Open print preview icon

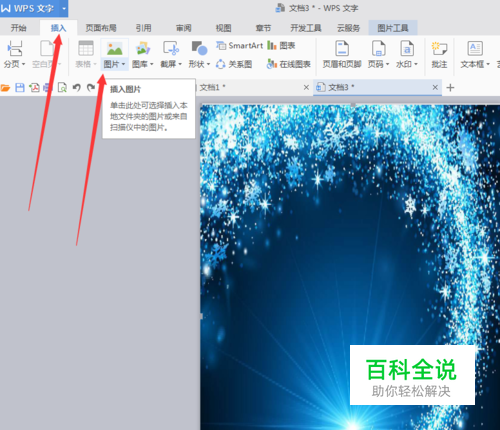pos(62,88)
